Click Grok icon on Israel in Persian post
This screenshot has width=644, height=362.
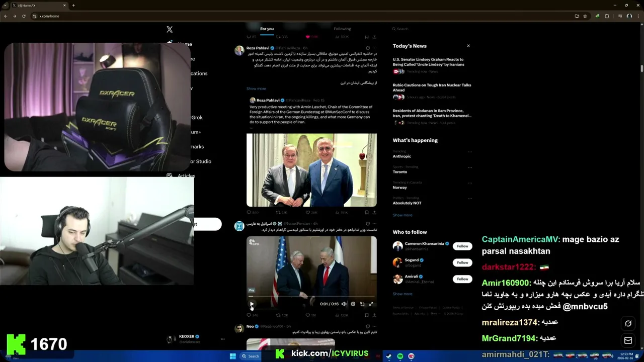coord(367,224)
